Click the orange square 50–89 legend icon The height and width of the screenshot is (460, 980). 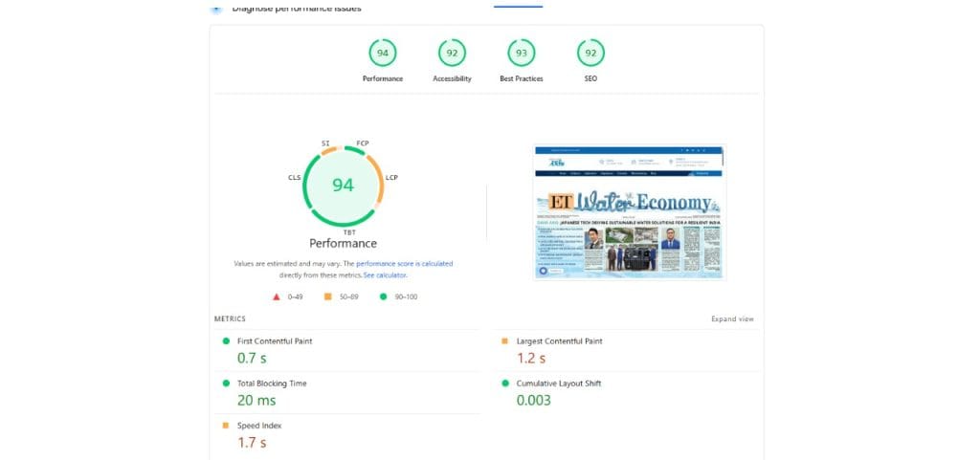coord(328,296)
